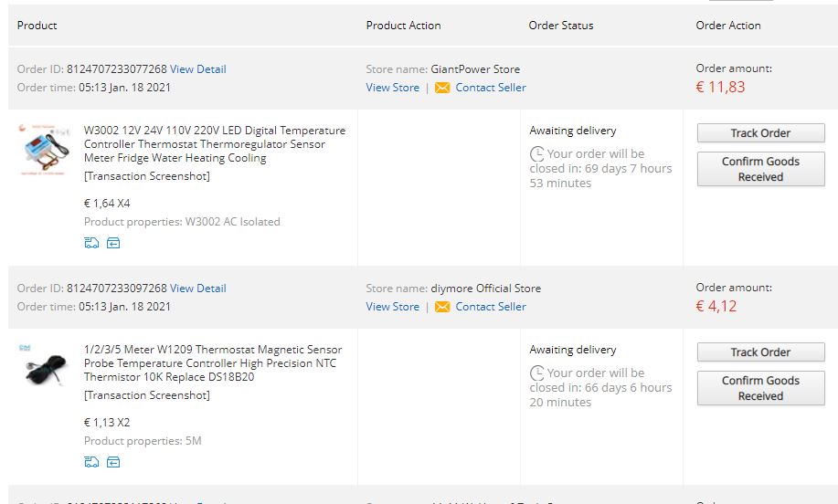This screenshot has width=838, height=504.
Task: View Detail of order 8124707233097268
Action: coord(197,289)
